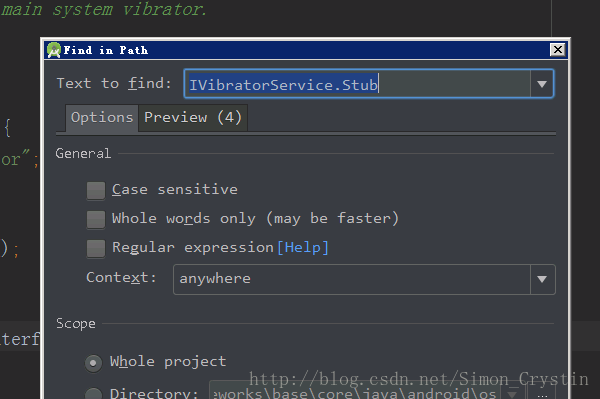Enable the Case sensitive checkbox
The height and width of the screenshot is (399, 600).
click(x=96, y=191)
